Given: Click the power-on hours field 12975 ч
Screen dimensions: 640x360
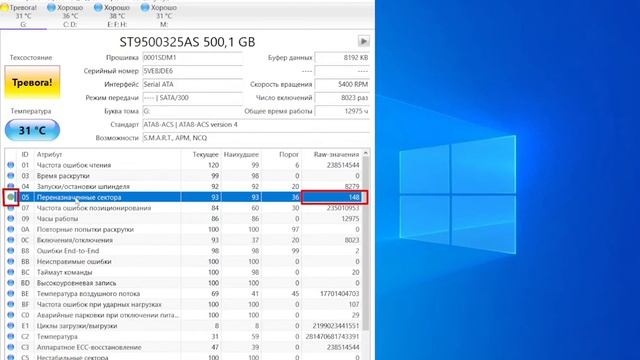Looking at the screenshot, I should coord(342,111).
